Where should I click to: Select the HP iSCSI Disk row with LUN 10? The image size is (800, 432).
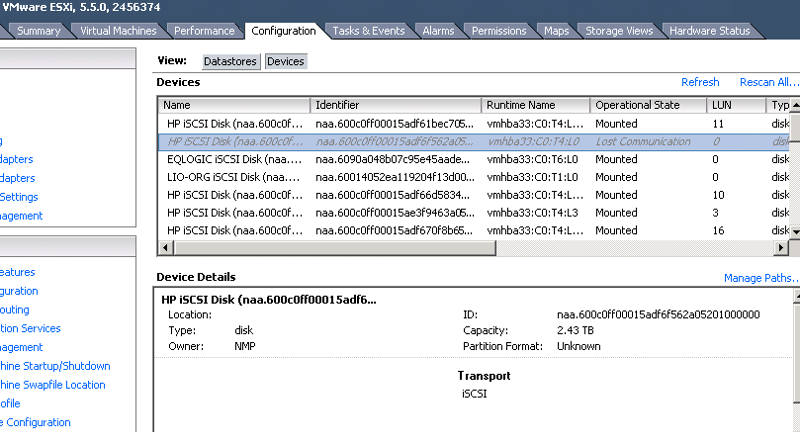[x=474, y=195]
